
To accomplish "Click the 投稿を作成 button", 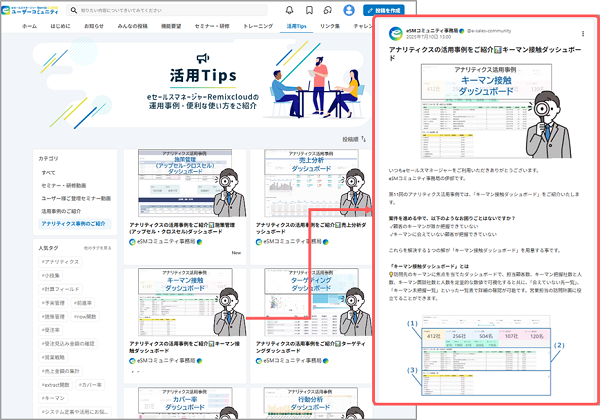I will coord(383,10).
